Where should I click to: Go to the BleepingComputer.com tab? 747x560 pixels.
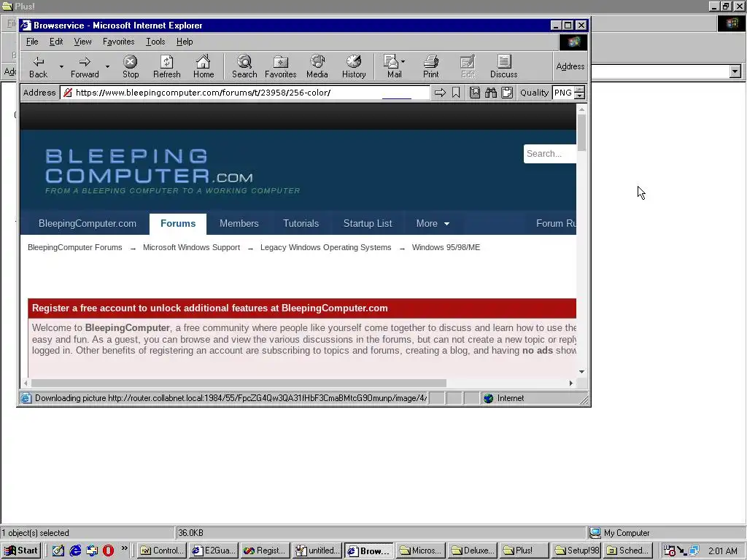click(88, 223)
